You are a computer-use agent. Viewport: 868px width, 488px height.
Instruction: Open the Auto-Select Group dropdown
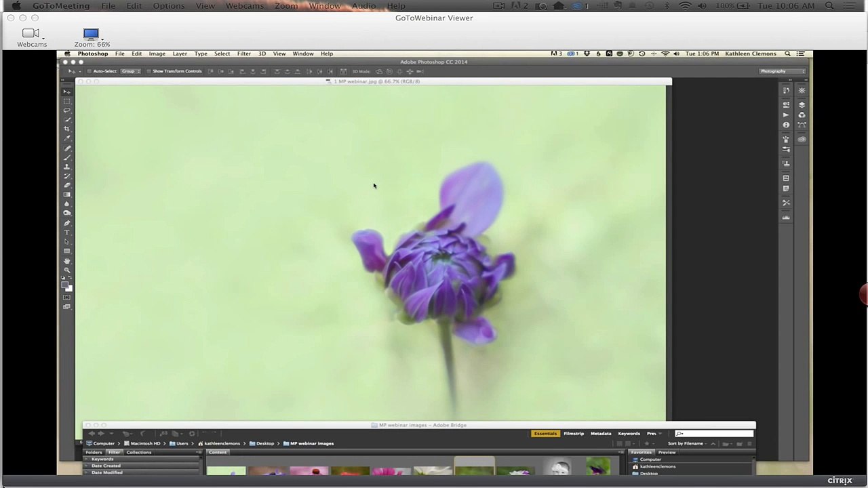[x=130, y=71]
